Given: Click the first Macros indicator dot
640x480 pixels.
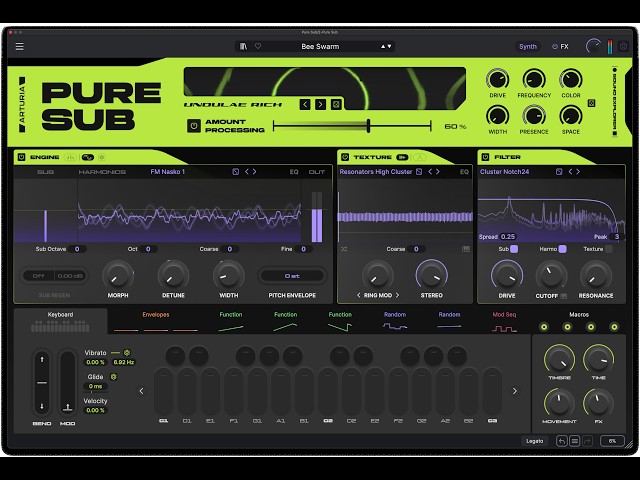Looking at the screenshot, I should (544, 327).
